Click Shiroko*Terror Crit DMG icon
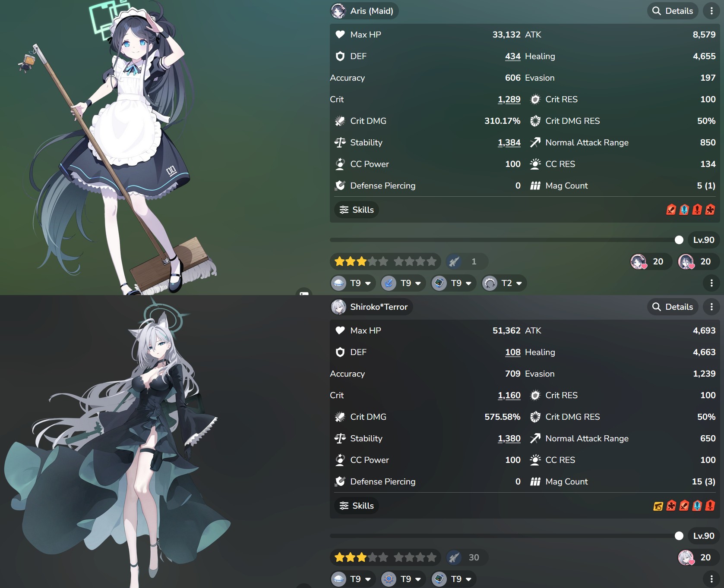724x588 pixels. (x=340, y=417)
